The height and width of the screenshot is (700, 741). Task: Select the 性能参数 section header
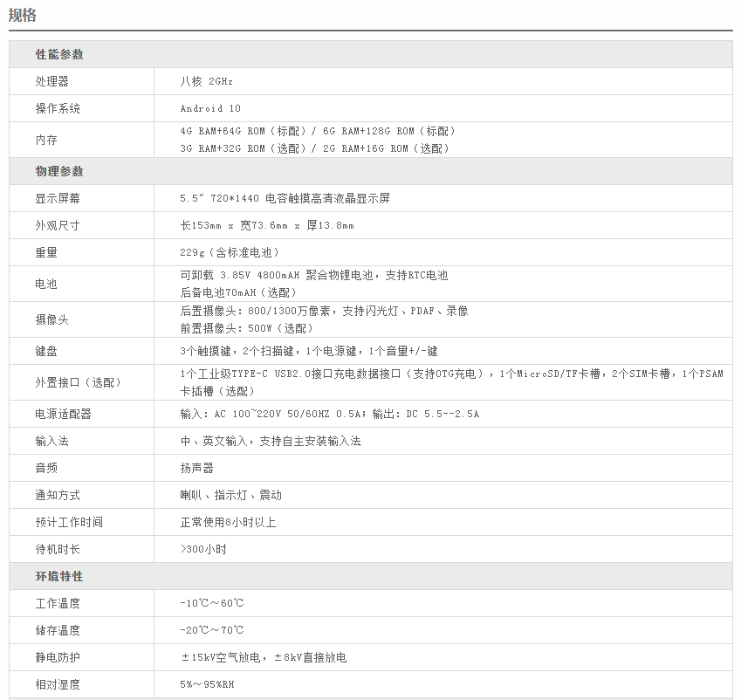(59, 54)
